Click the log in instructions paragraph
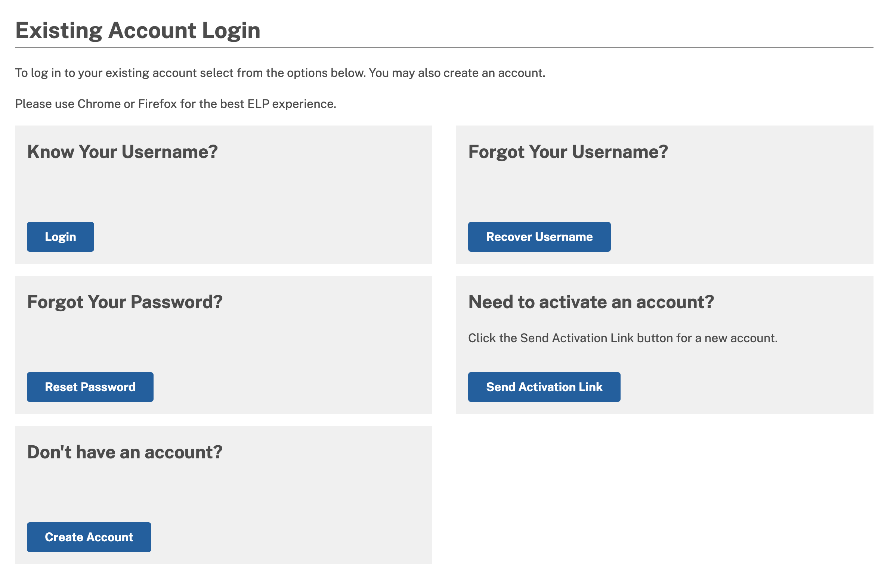 (280, 72)
